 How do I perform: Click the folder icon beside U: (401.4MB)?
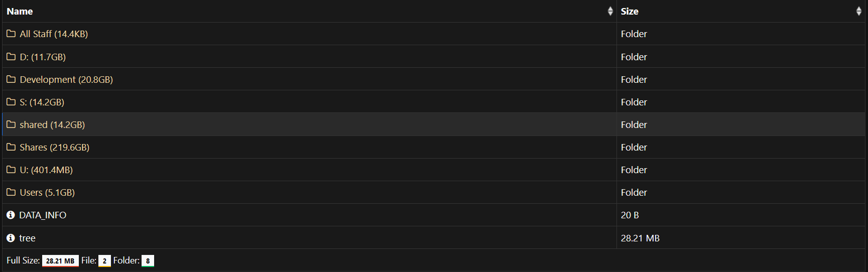11,170
